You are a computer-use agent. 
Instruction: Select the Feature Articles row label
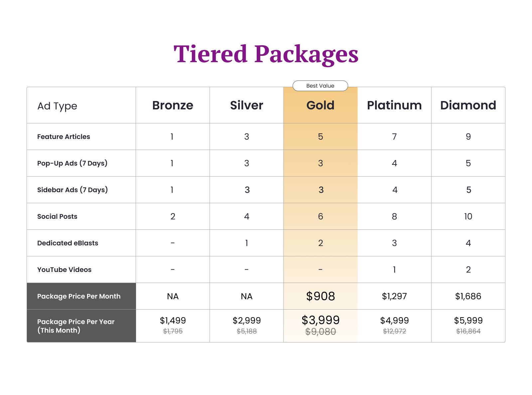pyautogui.click(x=64, y=137)
